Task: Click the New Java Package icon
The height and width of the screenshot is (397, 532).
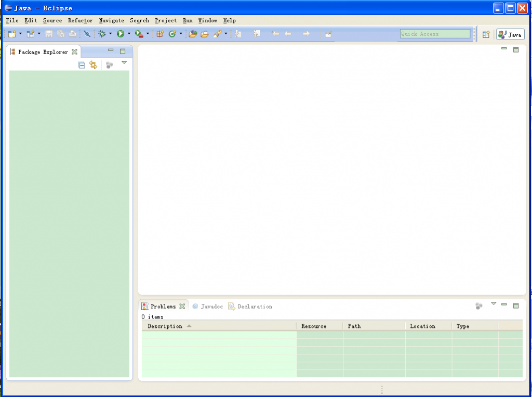Action: click(160, 34)
